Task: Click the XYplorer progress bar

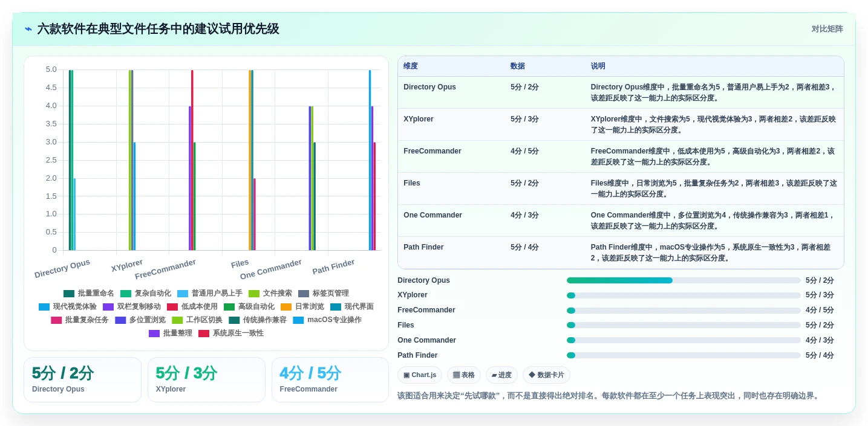Action: (x=684, y=295)
